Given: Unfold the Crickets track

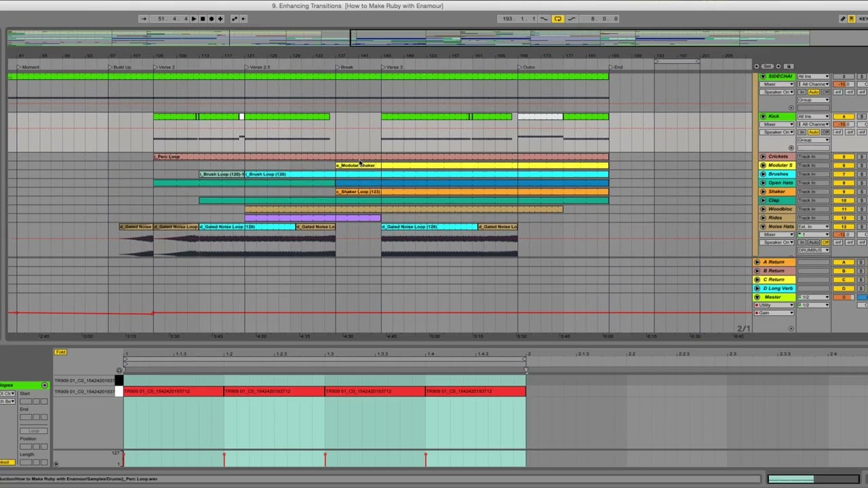Looking at the screenshot, I should tap(763, 157).
